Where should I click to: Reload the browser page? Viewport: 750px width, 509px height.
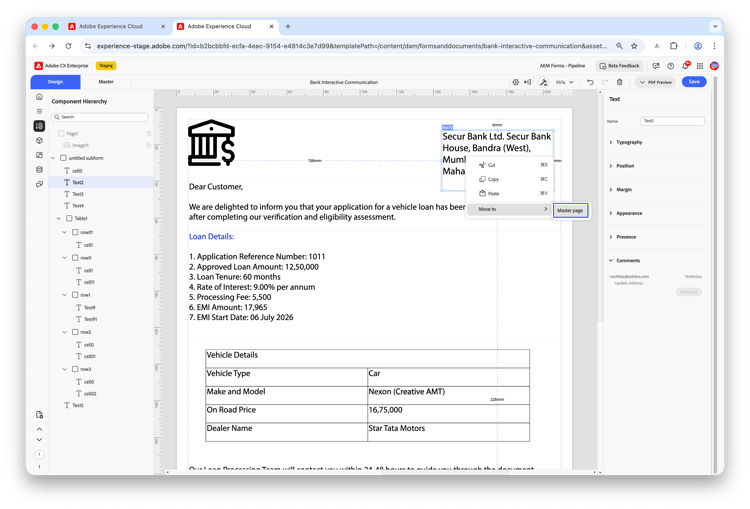[68, 46]
